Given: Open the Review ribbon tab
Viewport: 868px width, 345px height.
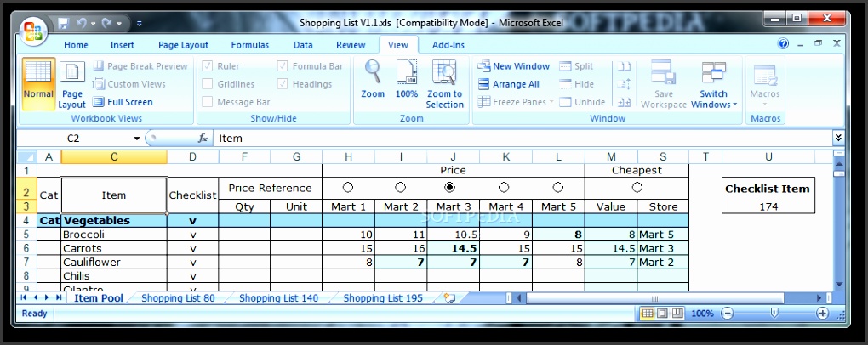Looking at the screenshot, I should click(x=351, y=45).
